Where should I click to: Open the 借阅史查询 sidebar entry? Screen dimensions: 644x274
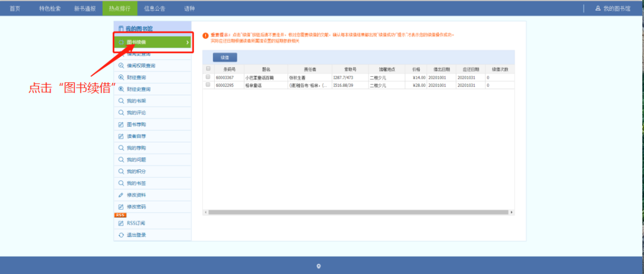[x=153, y=54]
